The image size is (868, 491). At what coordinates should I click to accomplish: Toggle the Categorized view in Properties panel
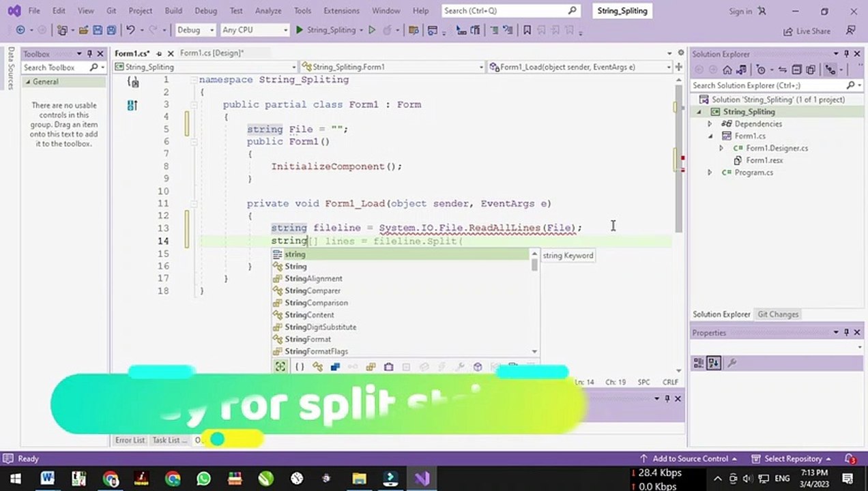tap(699, 363)
